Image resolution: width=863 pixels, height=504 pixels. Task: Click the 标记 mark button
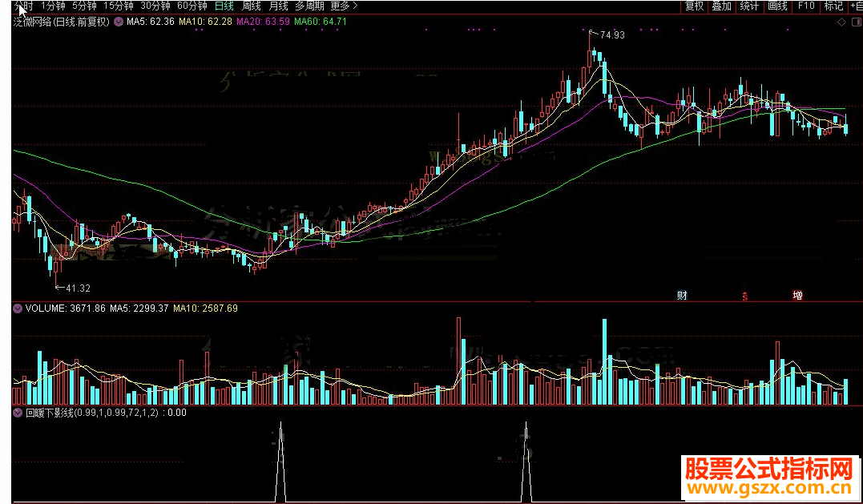click(x=833, y=6)
